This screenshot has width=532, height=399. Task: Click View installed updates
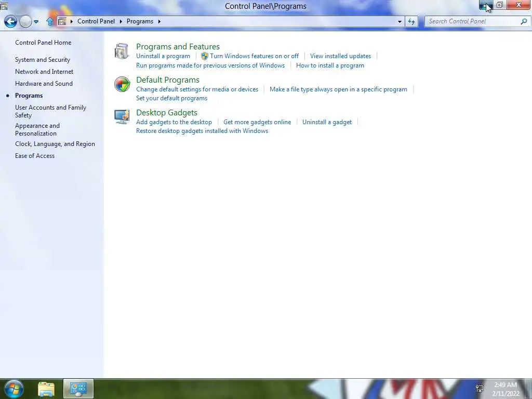(340, 56)
